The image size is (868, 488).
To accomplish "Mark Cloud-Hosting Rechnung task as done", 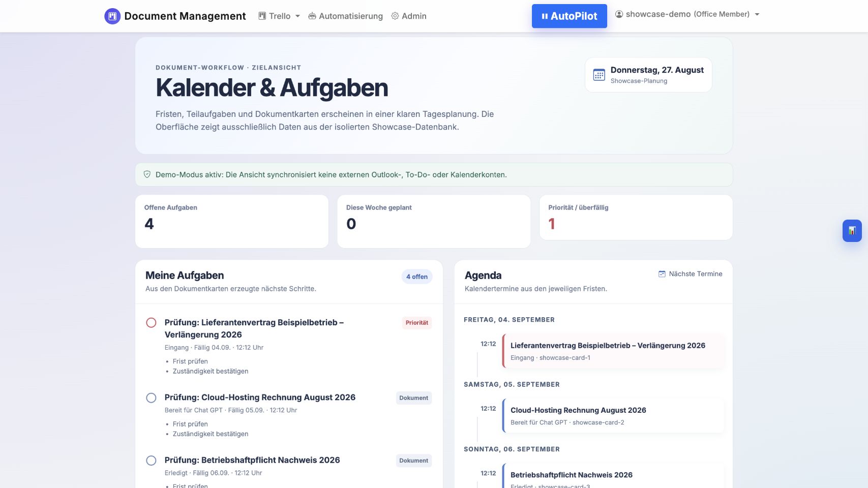I will [x=151, y=398].
